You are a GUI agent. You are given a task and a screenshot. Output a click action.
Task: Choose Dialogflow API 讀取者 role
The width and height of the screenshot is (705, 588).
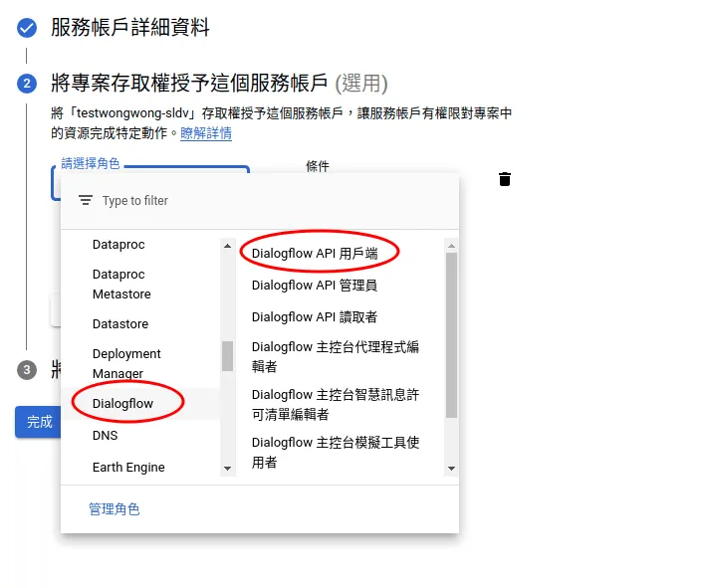click(x=315, y=317)
